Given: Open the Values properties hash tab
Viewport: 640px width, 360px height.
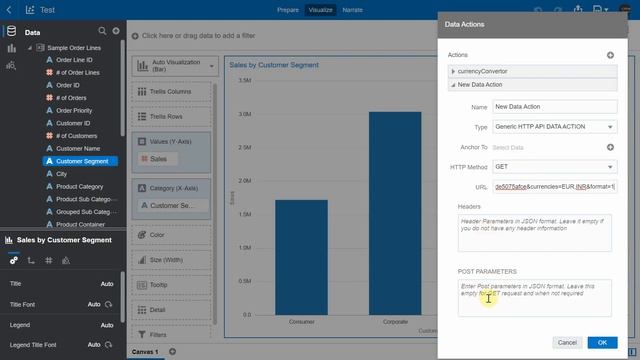Looking at the screenshot, I should tap(49, 260).
